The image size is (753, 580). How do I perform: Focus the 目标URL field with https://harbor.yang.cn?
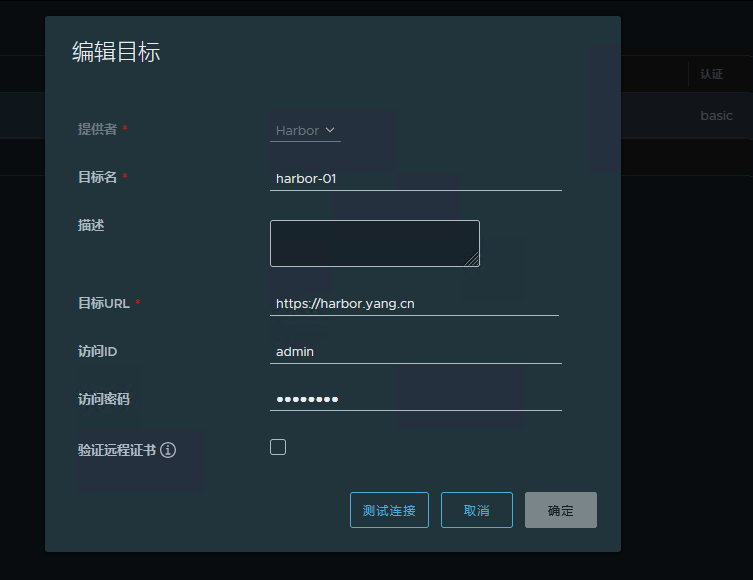[x=414, y=304]
